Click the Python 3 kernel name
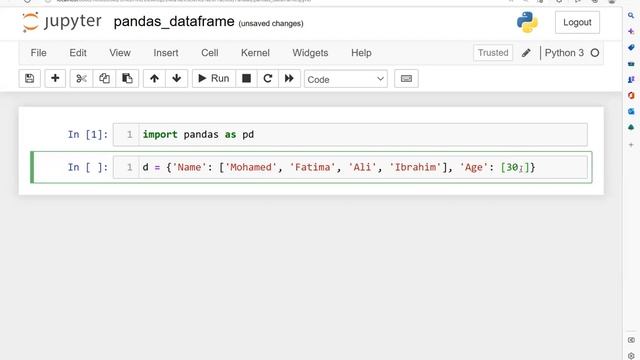Image resolution: width=640 pixels, height=360 pixels. [564, 53]
